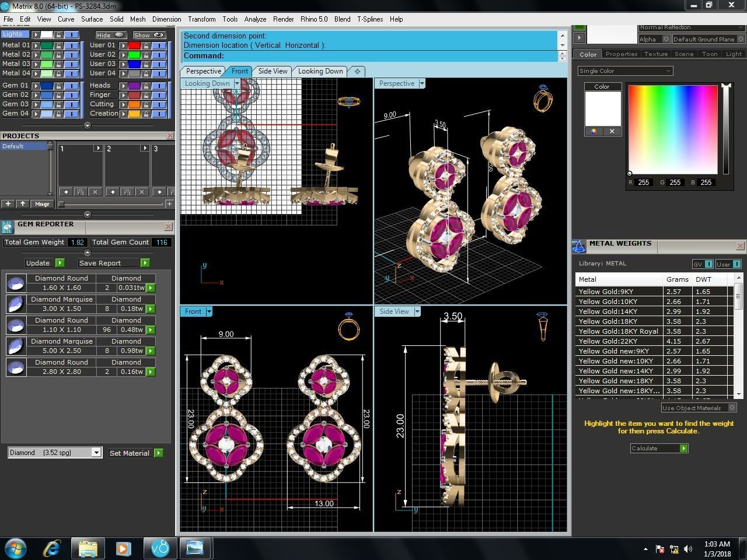The height and width of the screenshot is (560, 747).
Task: Collapse the layers panel with round arrow
Action: point(88,125)
